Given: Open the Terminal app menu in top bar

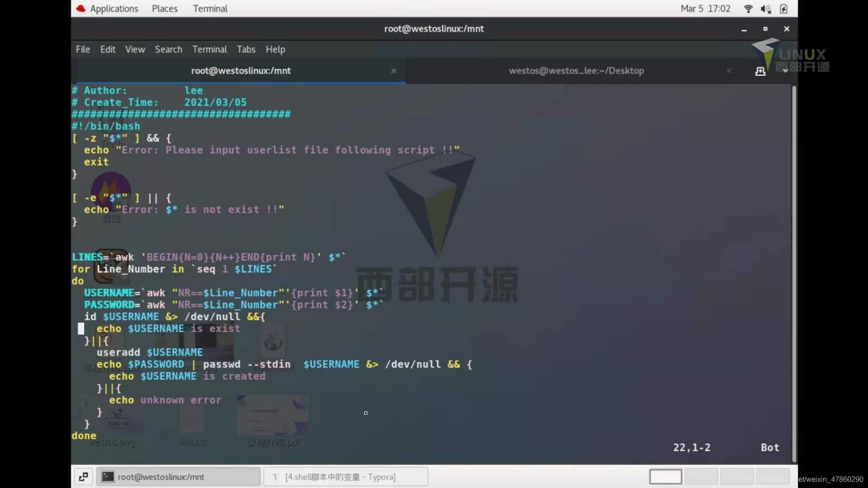Looking at the screenshot, I should tap(210, 9).
